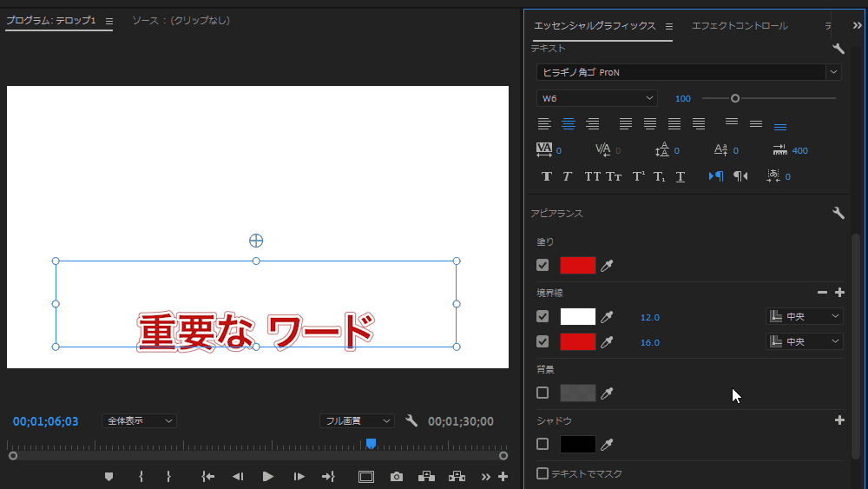Open black shadow color swatch
Image resolution: width=868 pixels, height=489 pixels.
tap(578, 444)
